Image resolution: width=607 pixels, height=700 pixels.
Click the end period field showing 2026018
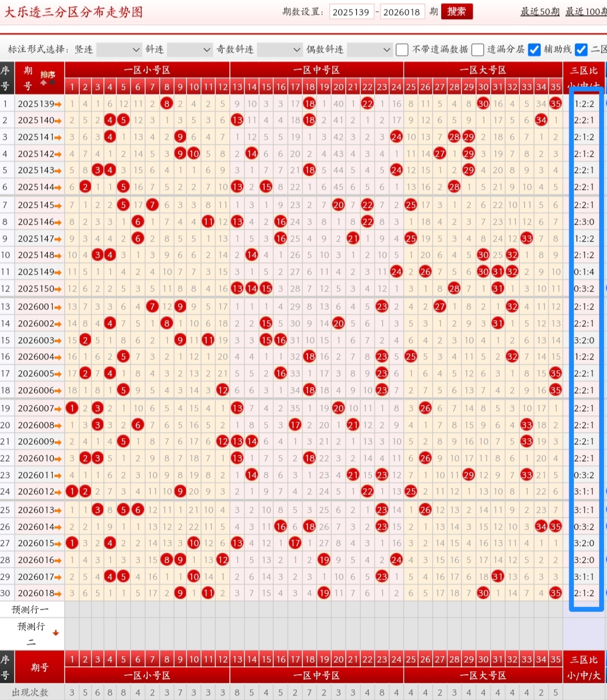(402, 12)
